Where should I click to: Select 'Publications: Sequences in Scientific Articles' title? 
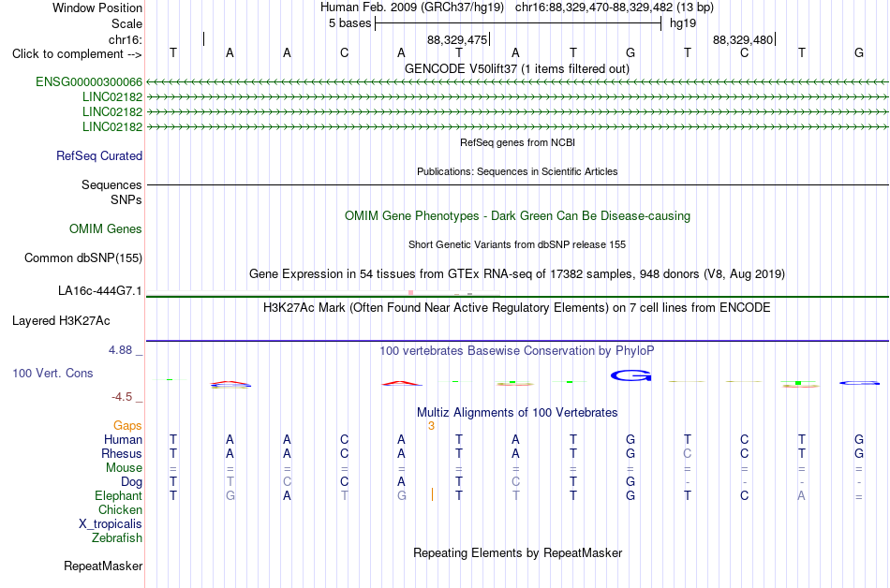coord(517,171)
